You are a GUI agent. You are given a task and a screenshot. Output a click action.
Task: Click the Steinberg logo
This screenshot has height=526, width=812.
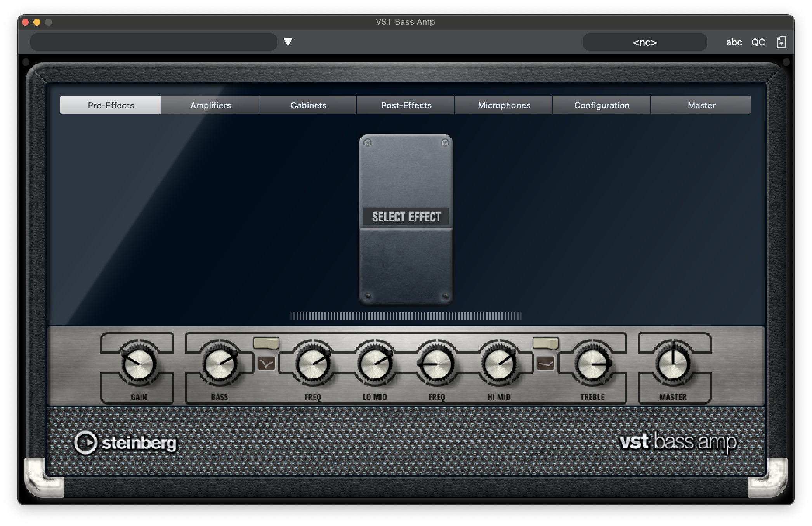125,443
